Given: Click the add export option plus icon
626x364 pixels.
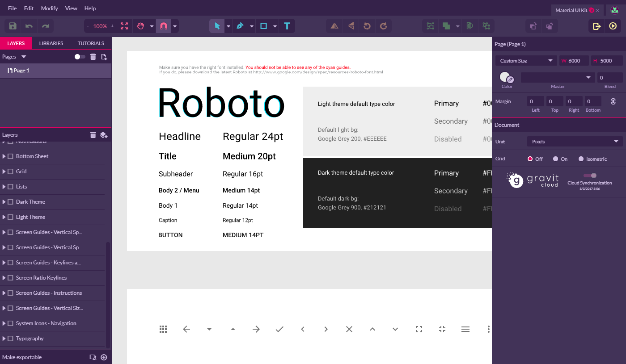Looking at the screenshot, I should pos(104,357).
